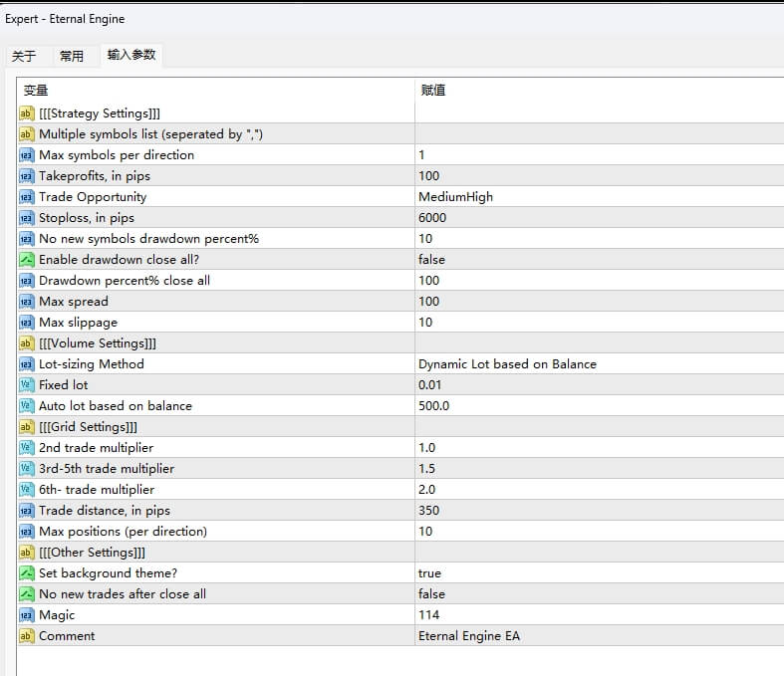Edit 6th- trade multiplier value 2.0
Screen dimensions: 784x676
tap(427, 490)
